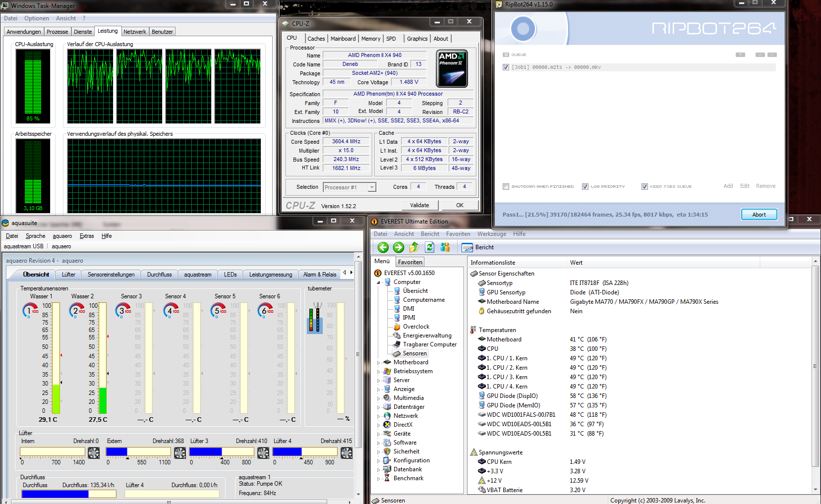Click the Sensor 3 gauge icon in aquasuite
The height and width of the screenshot is (504, 821).
click(x=123, y=310)
